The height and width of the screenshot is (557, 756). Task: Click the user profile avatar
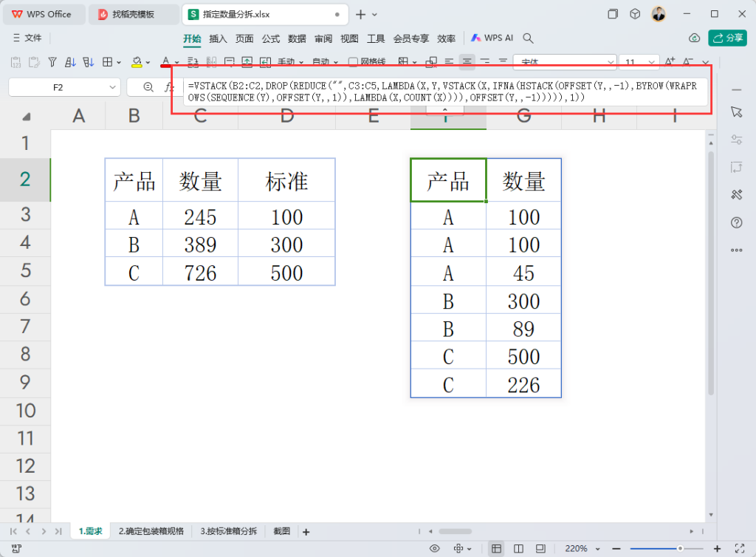659,14
